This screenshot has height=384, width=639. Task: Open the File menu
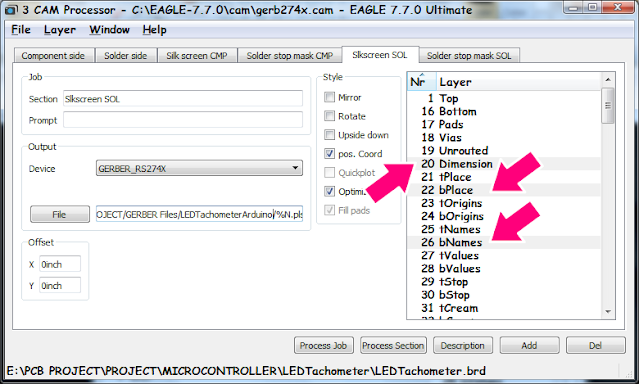coord(21,30)
